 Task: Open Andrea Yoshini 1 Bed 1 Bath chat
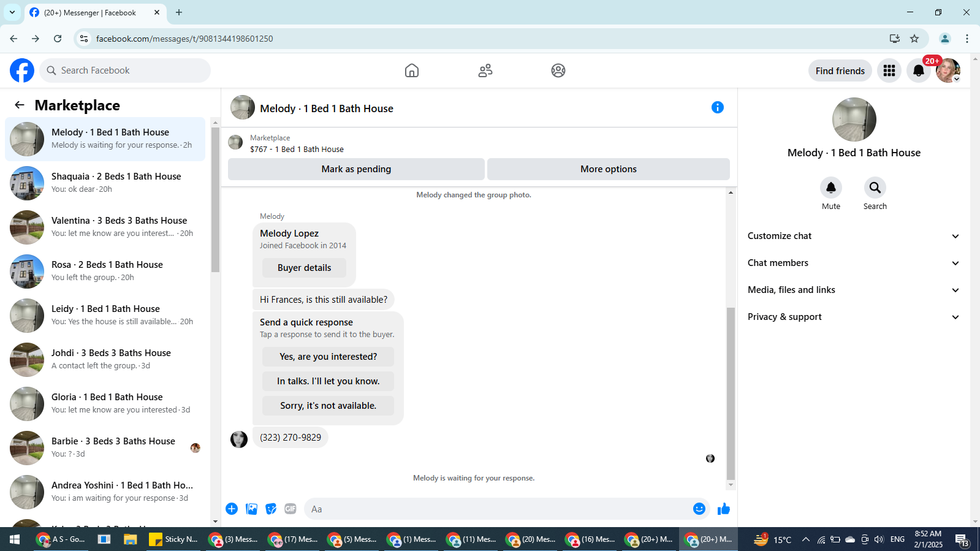(x=105, y=492)
